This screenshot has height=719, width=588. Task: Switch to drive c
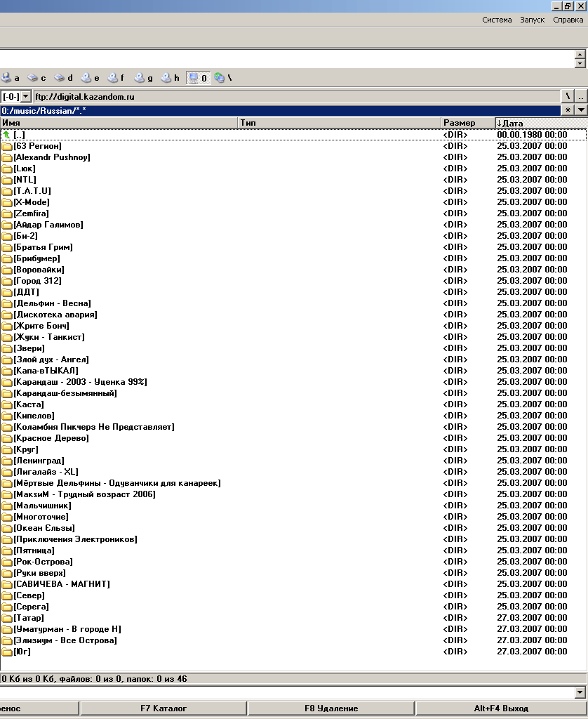36,78
